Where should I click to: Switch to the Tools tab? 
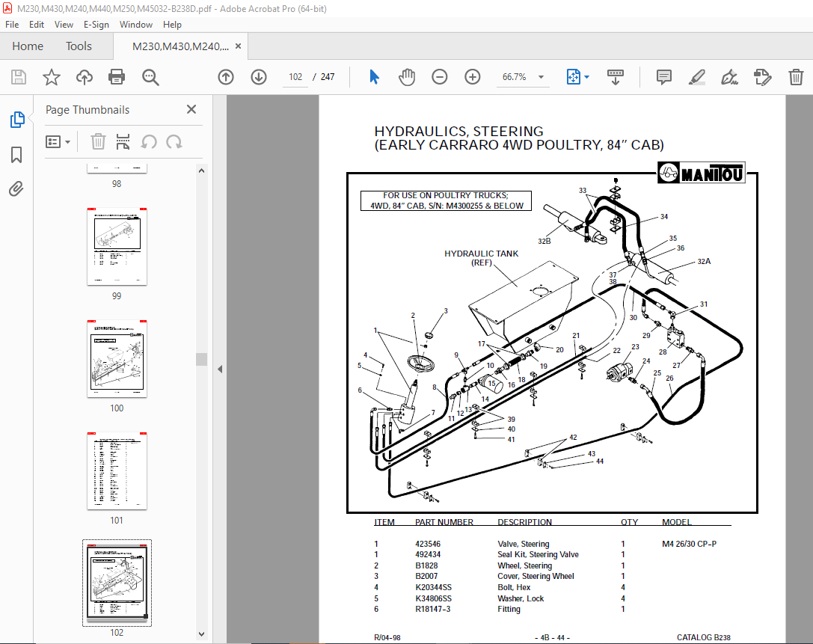79,46
